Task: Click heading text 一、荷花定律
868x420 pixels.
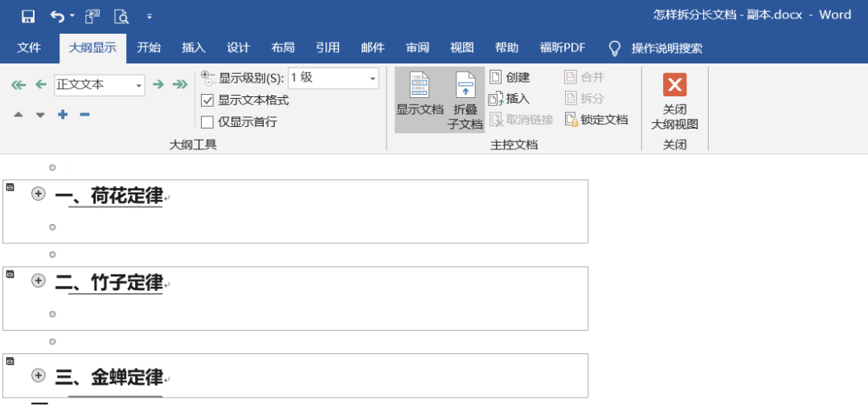Action: pyautogui.click(x=109, y=195)
